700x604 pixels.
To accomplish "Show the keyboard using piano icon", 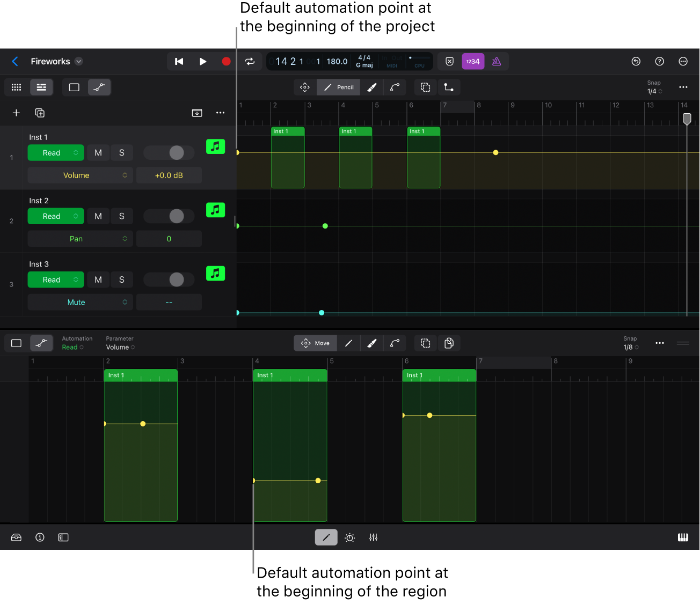I will [x=683, y=537].
